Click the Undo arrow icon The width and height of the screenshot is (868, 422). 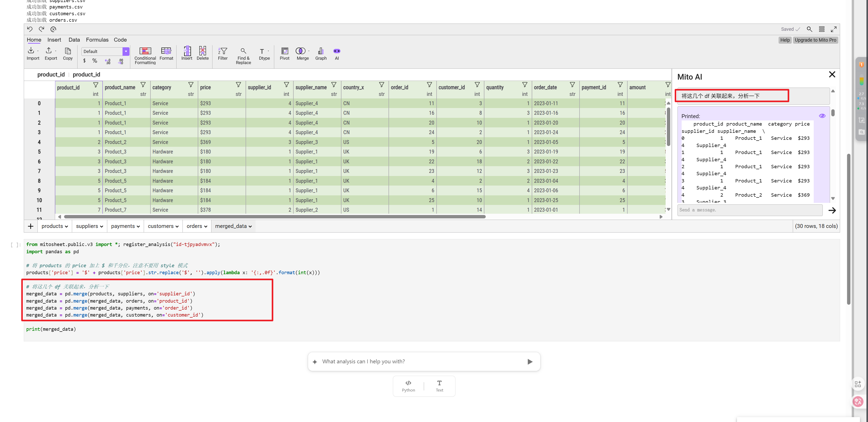click(x=30, y=29)
